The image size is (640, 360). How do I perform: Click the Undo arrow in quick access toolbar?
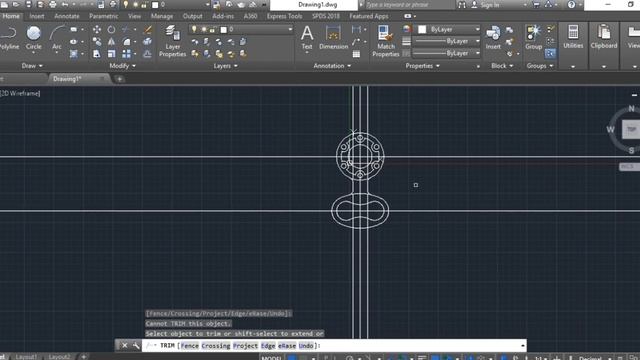[x=65, y=4]
